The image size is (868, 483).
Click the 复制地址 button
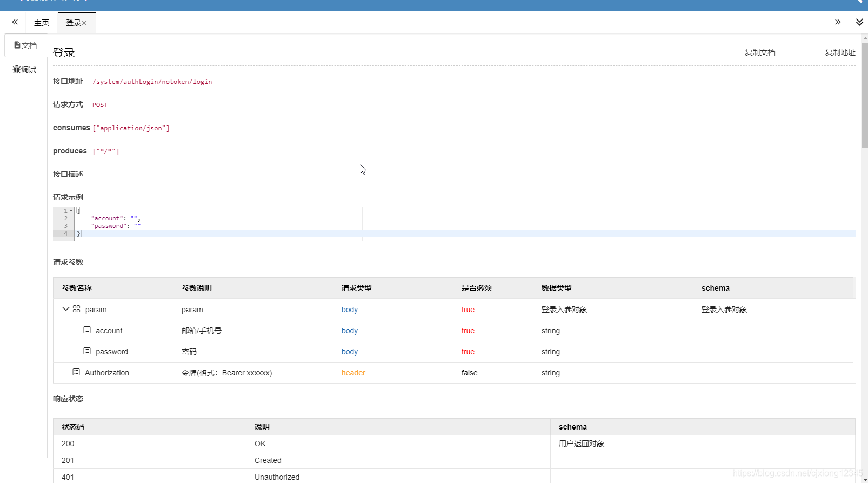840,52
